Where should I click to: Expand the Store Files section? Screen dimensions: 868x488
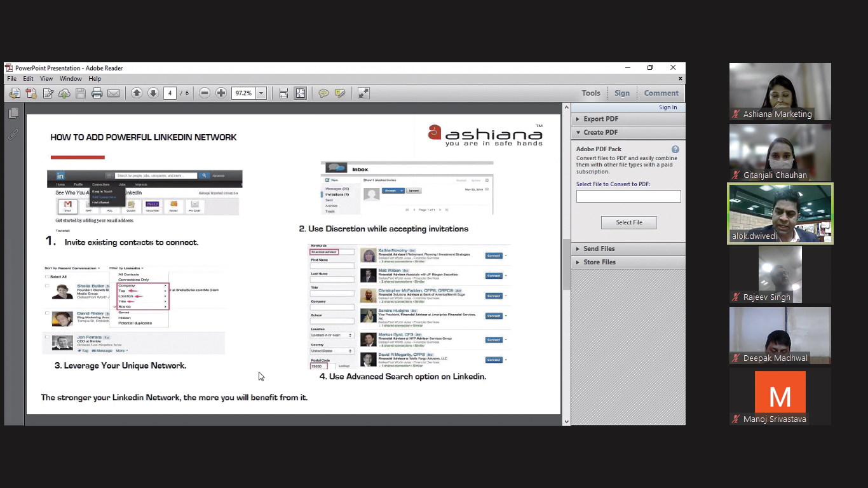(x=628, y=262)
